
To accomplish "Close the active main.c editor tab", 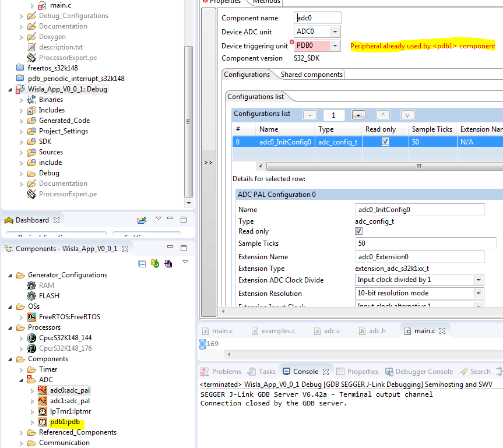I will click(442, 331).
